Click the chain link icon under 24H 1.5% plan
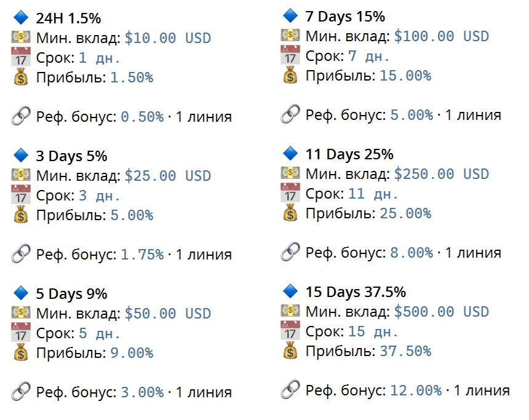Image resolution: width=529 pixels, height=420 pixels. (x=21, y=116)
